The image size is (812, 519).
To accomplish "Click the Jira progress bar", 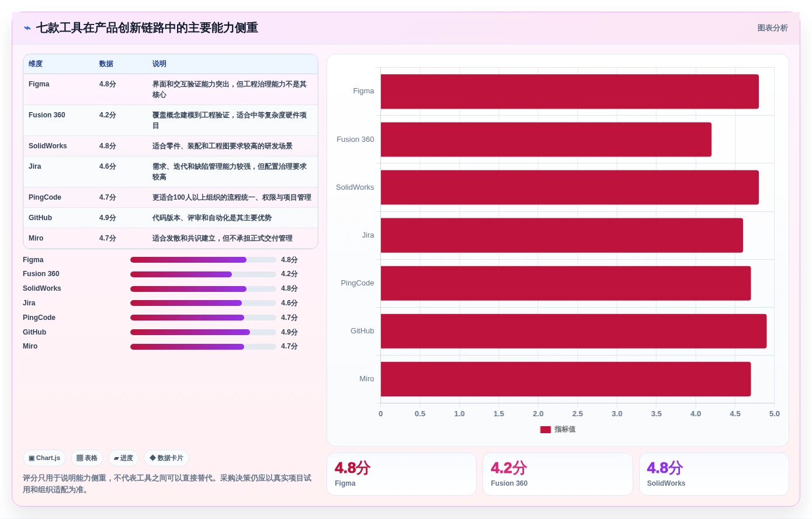I will click(x=203, y=303).
